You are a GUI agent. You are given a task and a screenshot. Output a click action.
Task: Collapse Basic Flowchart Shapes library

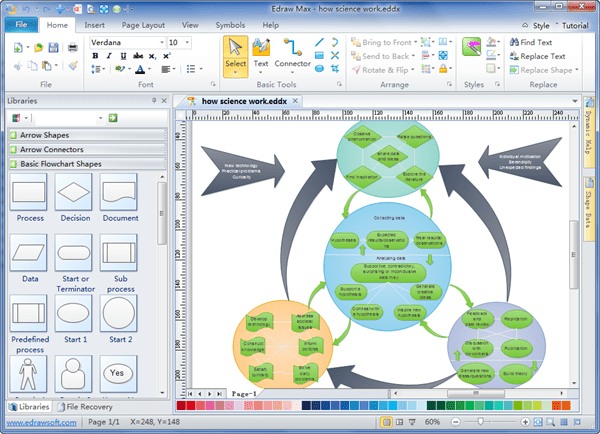(87, 164)
